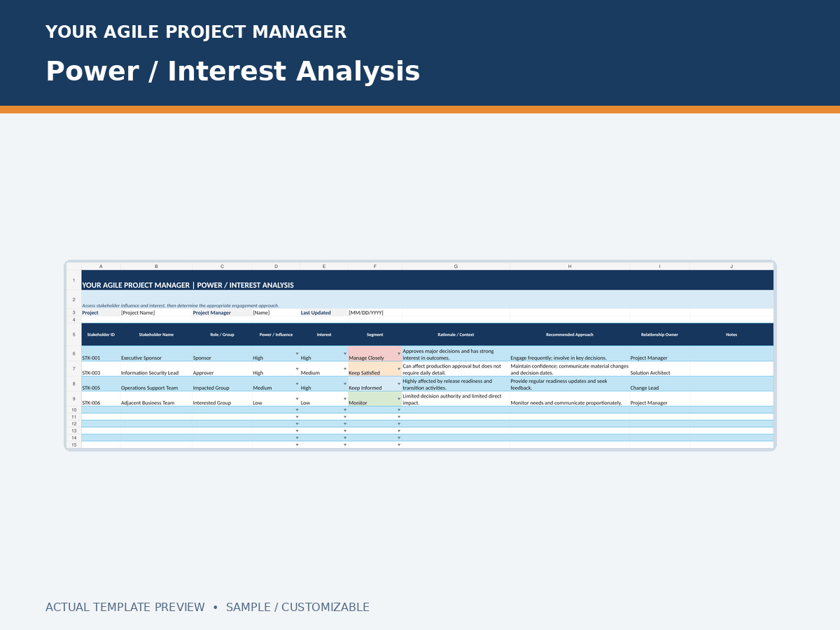Click the Role / Group column heading
The image size is (840, 630).
click(223, 335)
